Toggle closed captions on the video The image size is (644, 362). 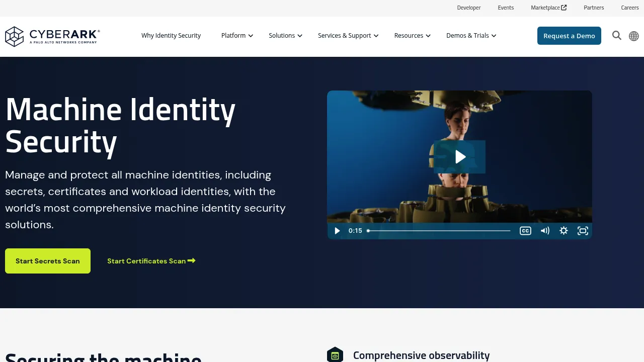tap(525, 231)
